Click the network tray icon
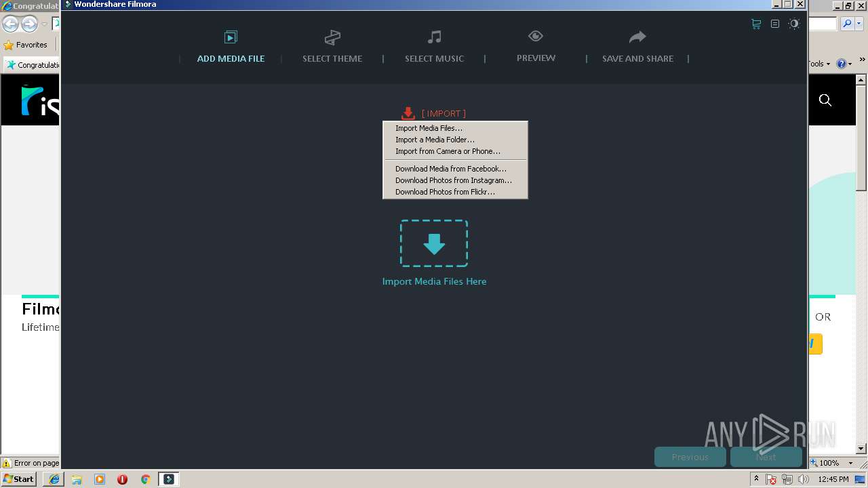 point(787,479)
